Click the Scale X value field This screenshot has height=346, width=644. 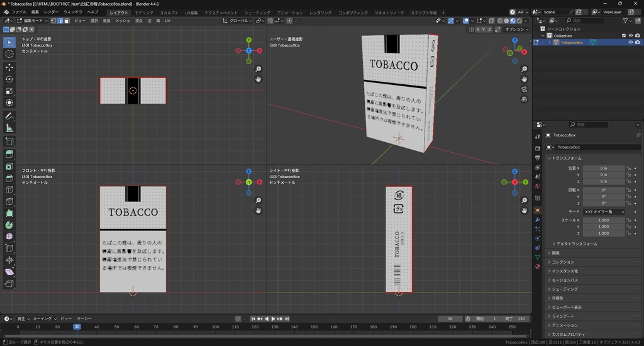(603, 220)
